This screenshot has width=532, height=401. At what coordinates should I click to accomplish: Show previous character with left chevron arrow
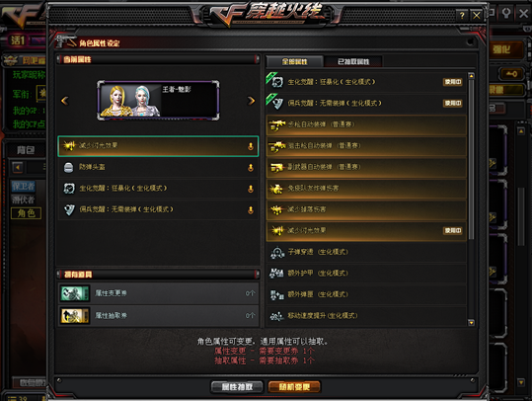[65, 101]
